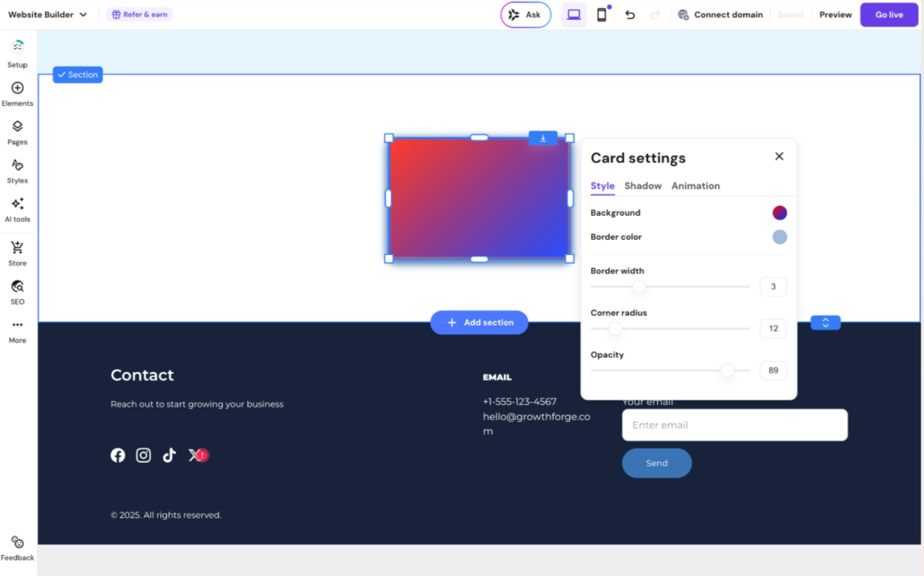
Task: Expand the More menu in sidebar
Action: tap(17, 330)
